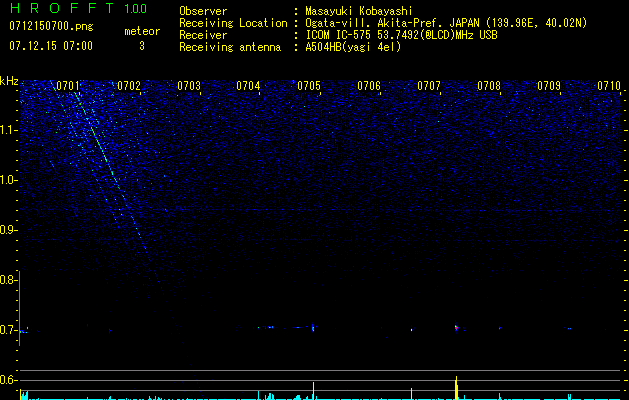Click the meteor count value 3
The height and width of the screenshot is (400, 629).
pos(142,46)
